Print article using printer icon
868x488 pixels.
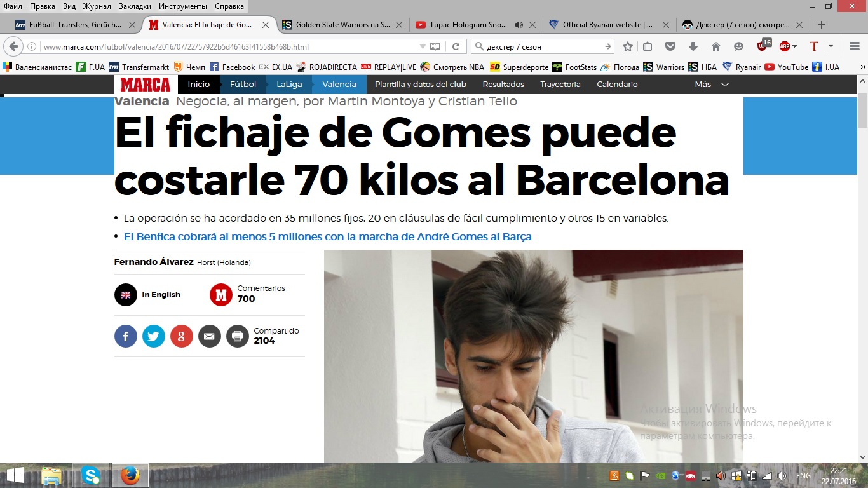pyautogui.click(x=238, y=335)
